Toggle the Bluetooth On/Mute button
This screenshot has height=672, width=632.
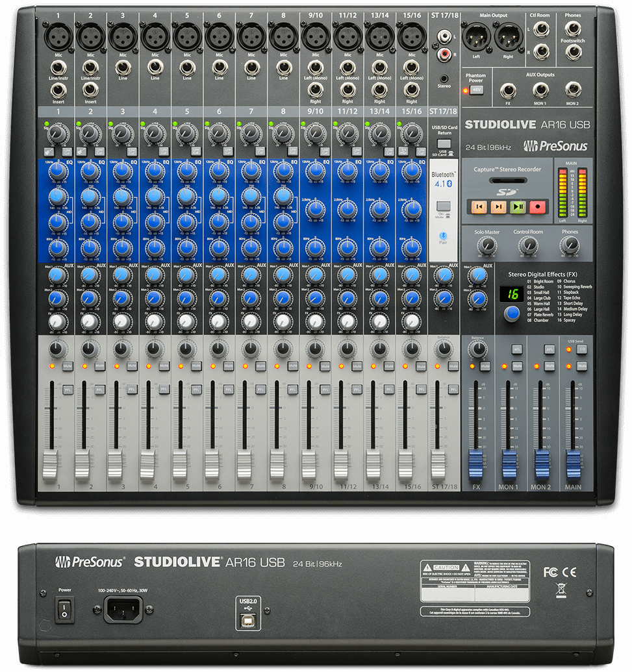coord(443,206)
